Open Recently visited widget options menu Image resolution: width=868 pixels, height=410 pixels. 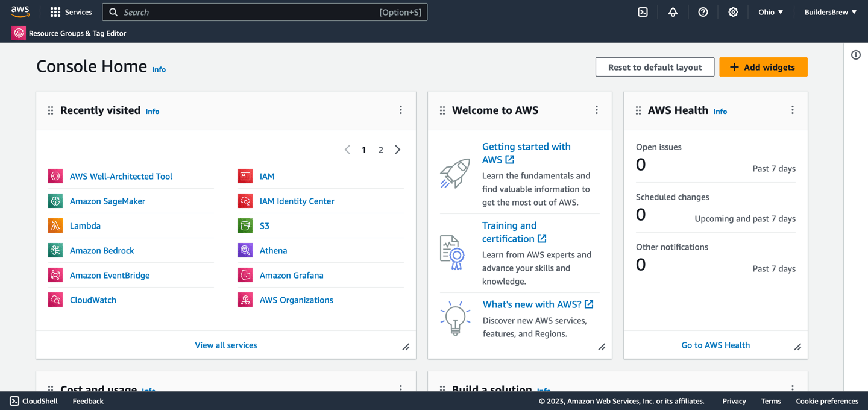click(x=401, y=110)
